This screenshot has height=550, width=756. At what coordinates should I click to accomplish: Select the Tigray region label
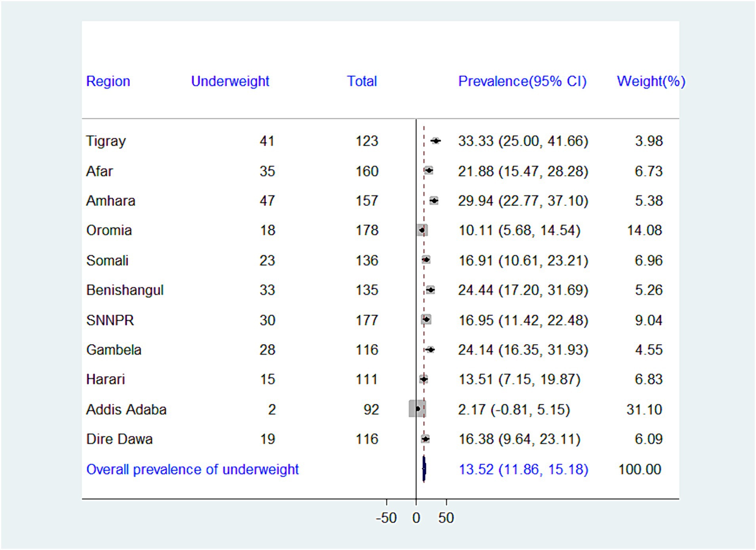(x=106, y=141)
